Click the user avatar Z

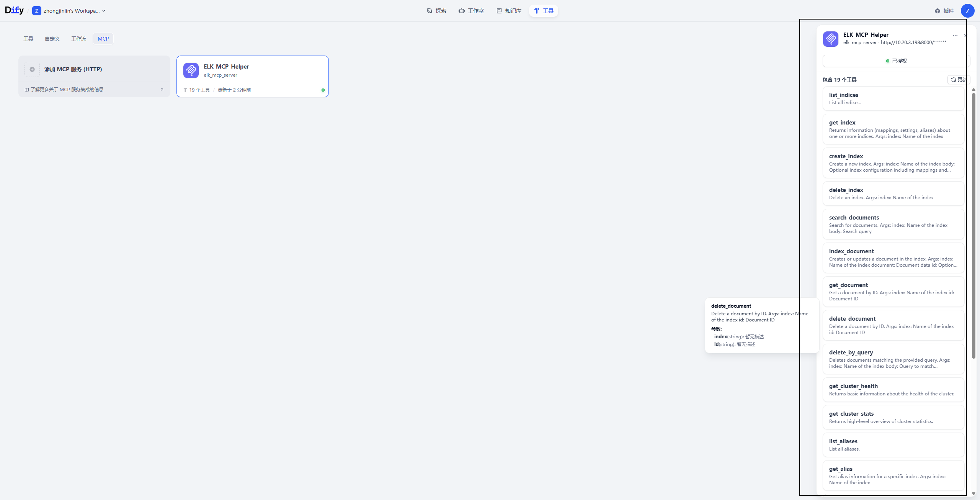967,11
